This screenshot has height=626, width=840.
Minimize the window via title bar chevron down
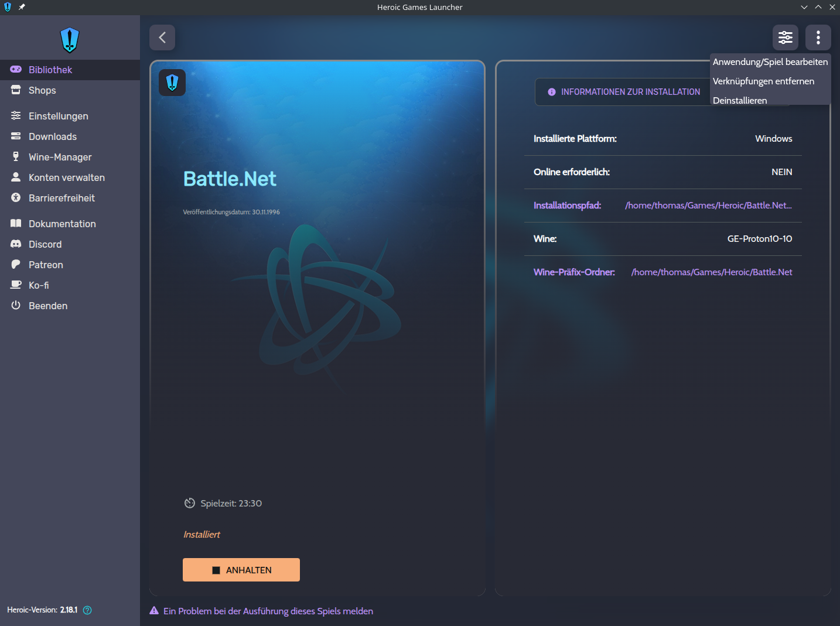[804, 7]
